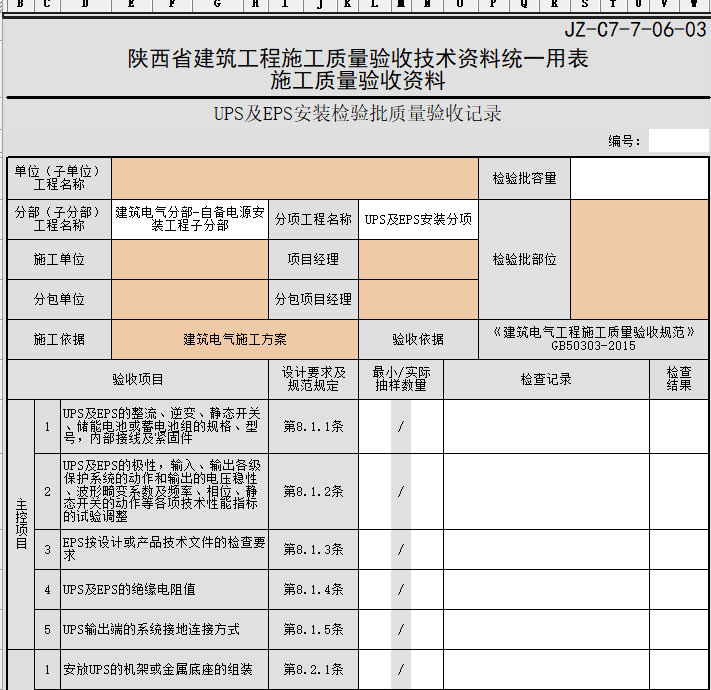
Task: Select the 检查结果 header cell
Action: 679,379
